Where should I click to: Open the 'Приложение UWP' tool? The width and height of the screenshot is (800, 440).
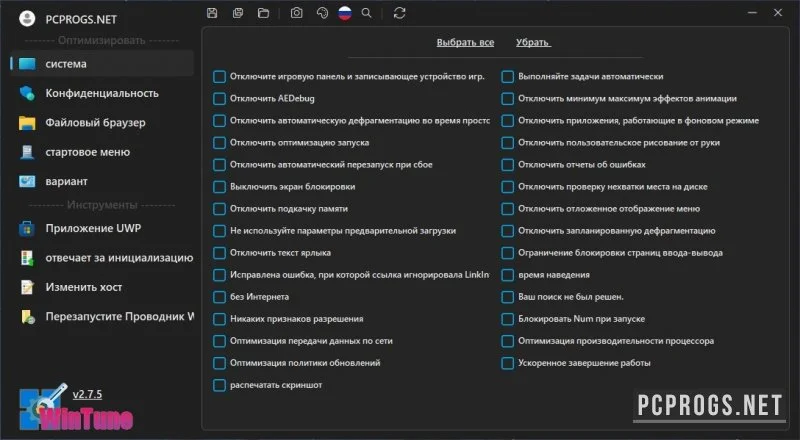(102, 228)
